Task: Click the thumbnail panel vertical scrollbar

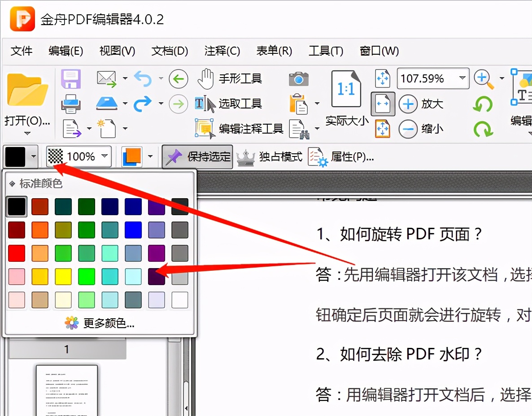Action: point(175,377)
